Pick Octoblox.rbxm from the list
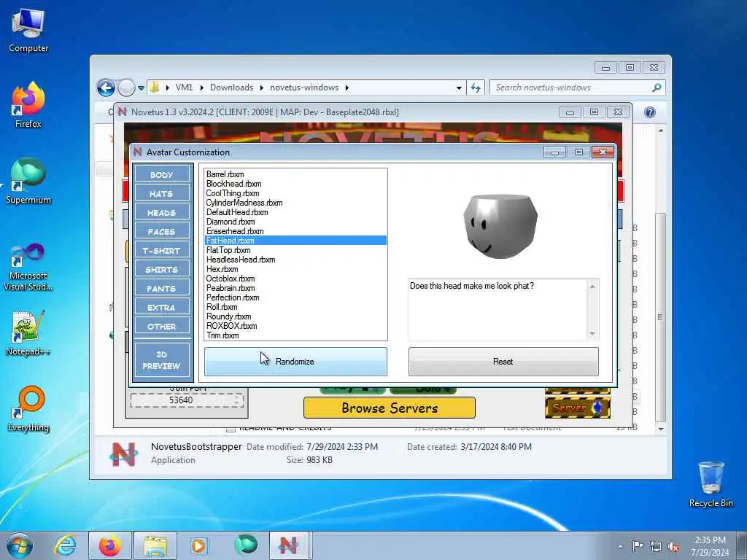Screen dimensions: 747x560 tap(295, 279)
